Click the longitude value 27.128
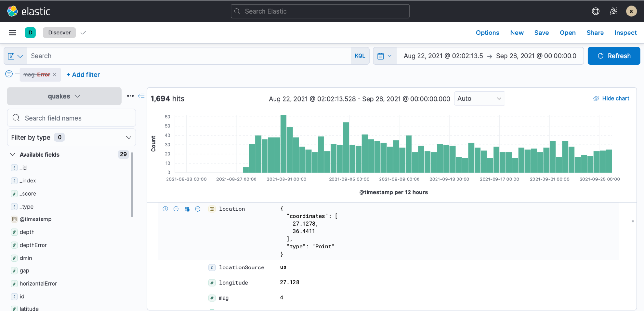The width and height of the screenshot is (644, 311). coord(289,282)
